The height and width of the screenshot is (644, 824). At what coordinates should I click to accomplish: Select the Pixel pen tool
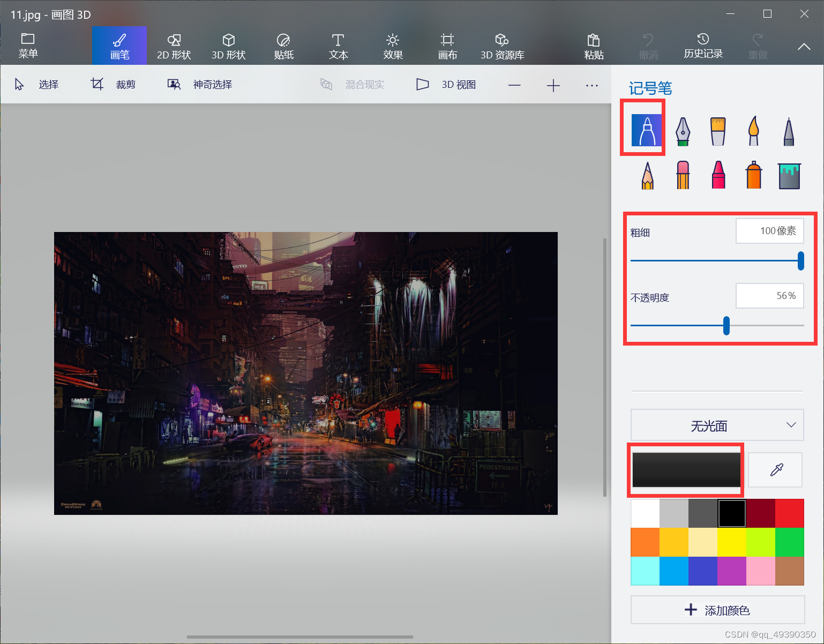click(x=789, y=132)
